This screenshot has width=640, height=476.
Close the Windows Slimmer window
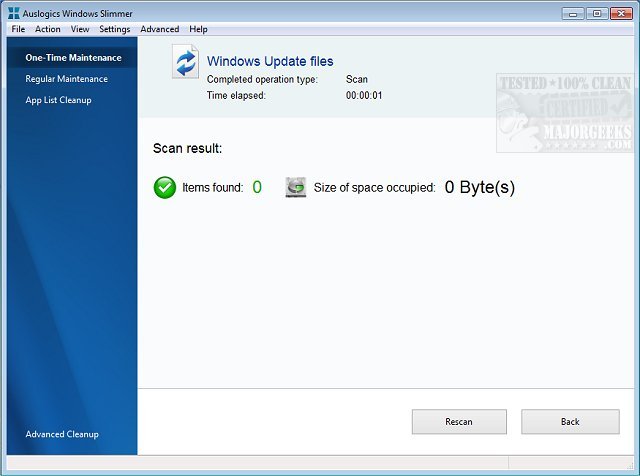(x=621, y=14)
